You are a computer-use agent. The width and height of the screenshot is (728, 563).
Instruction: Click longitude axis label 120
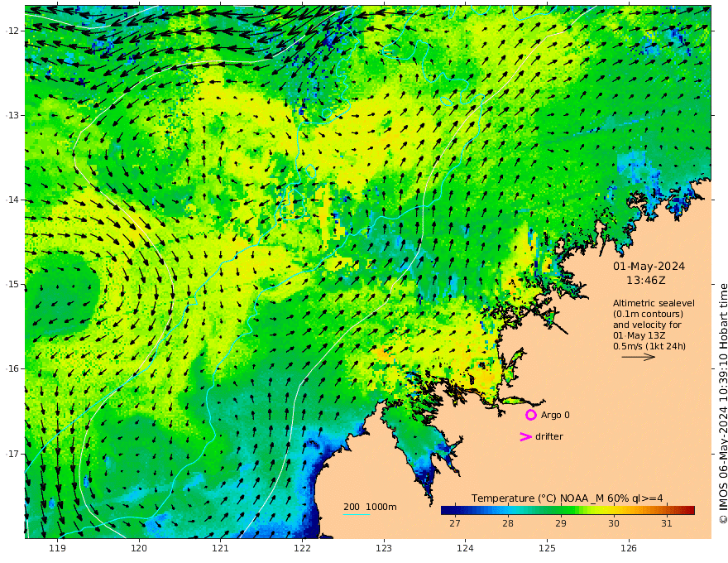click(139, 548)
